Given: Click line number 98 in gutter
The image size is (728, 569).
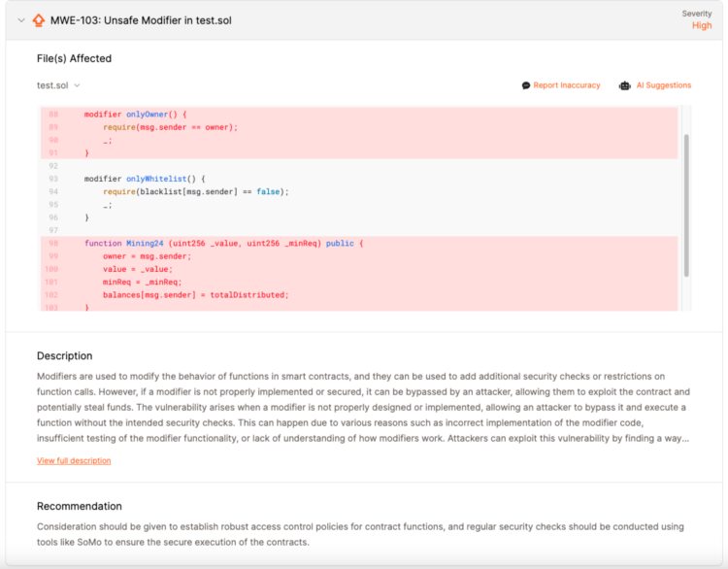Looking at the screenshot, I should click(52, 243).
